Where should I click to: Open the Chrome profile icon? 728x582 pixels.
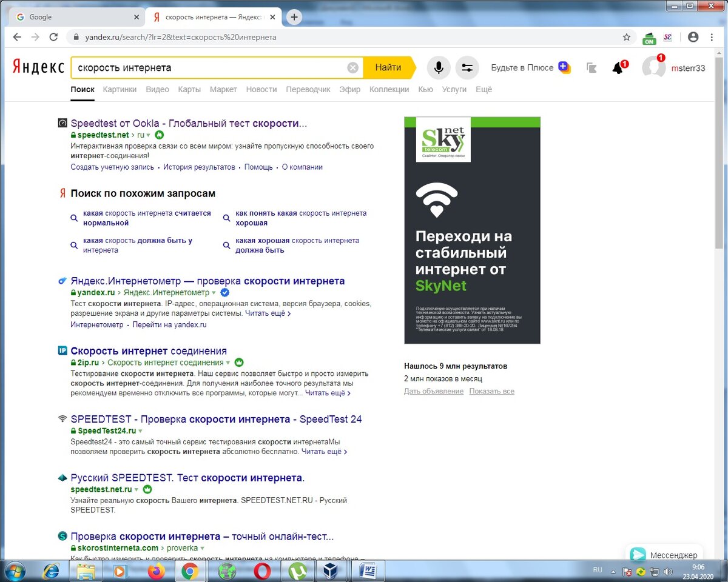(693, 37)
